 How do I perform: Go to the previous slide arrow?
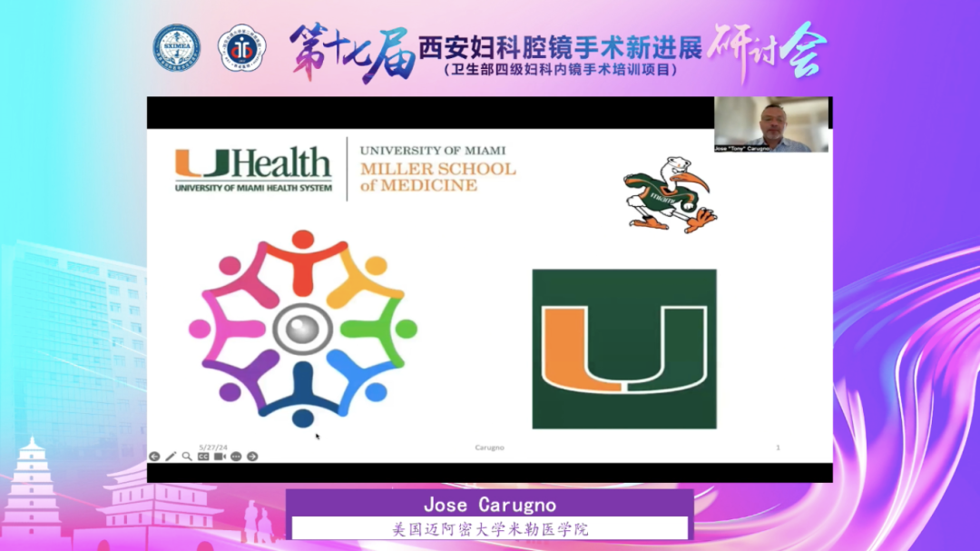[x=154, y=456]
